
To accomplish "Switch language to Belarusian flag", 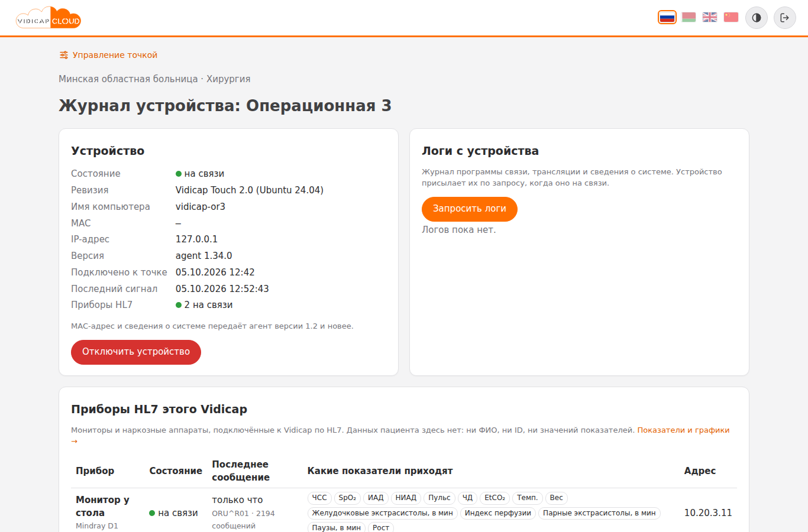I will [x=689, y=17].
